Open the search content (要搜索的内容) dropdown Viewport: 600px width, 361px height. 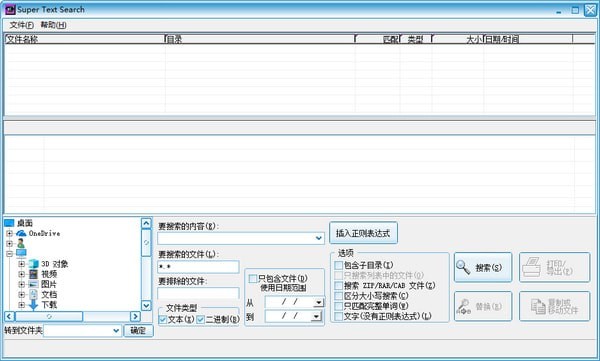(319, 238)
